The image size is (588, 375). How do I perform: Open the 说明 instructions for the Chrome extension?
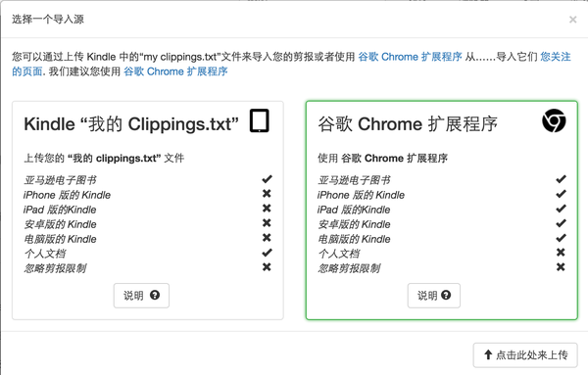point(434,296)
